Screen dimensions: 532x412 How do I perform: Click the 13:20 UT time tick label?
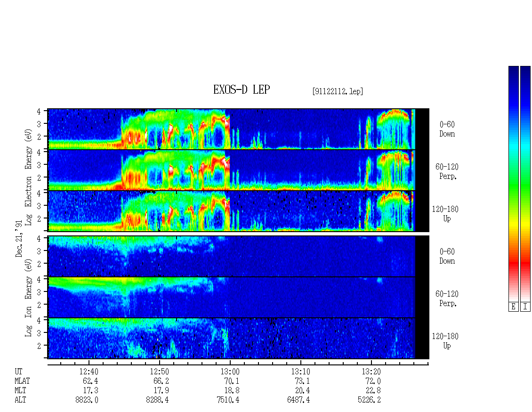(371, 372)
